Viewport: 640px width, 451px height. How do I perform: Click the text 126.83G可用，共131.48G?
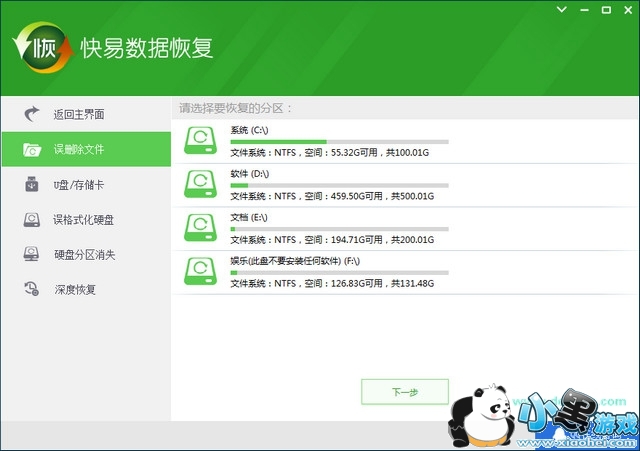pos(382,284)
